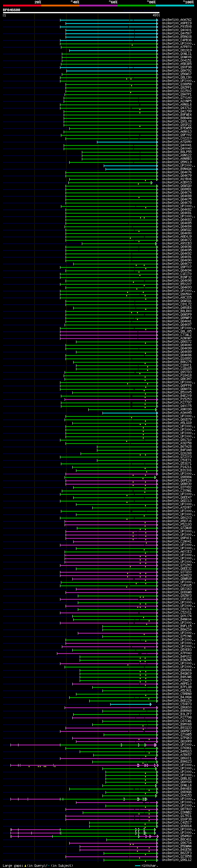Select the label UniRef100_B7EW55
The image size is (197, 868).
coord(176,128)
